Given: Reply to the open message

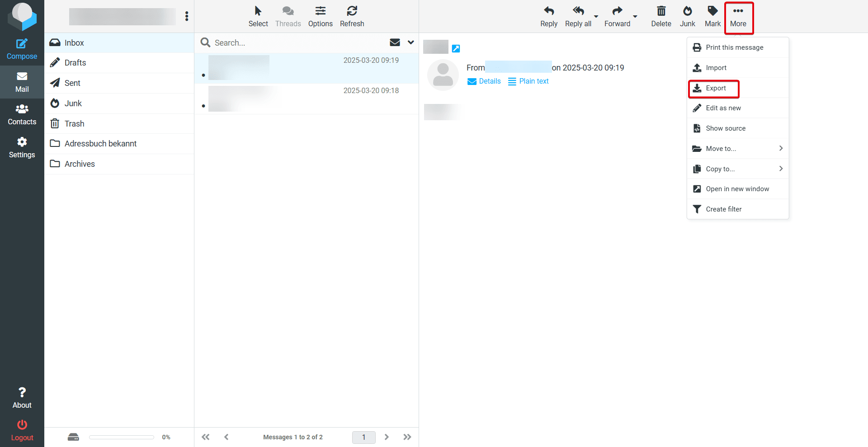Looking at the screenshot, I should tap(548, 16).
